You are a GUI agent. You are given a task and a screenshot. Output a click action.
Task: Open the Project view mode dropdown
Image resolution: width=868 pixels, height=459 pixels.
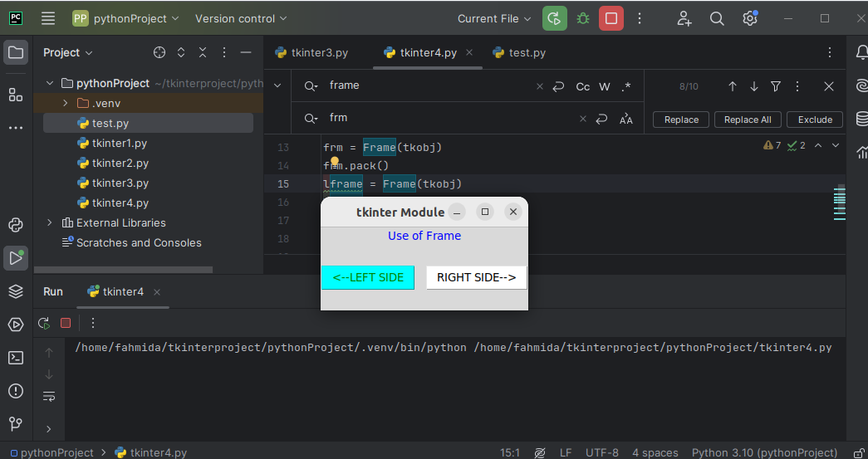coord(67,52)
